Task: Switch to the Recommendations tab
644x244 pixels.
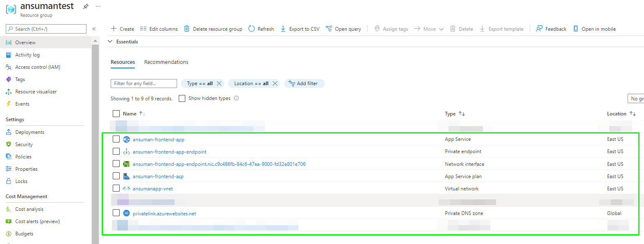Action: pyautogui.click(x=166, y=62)
